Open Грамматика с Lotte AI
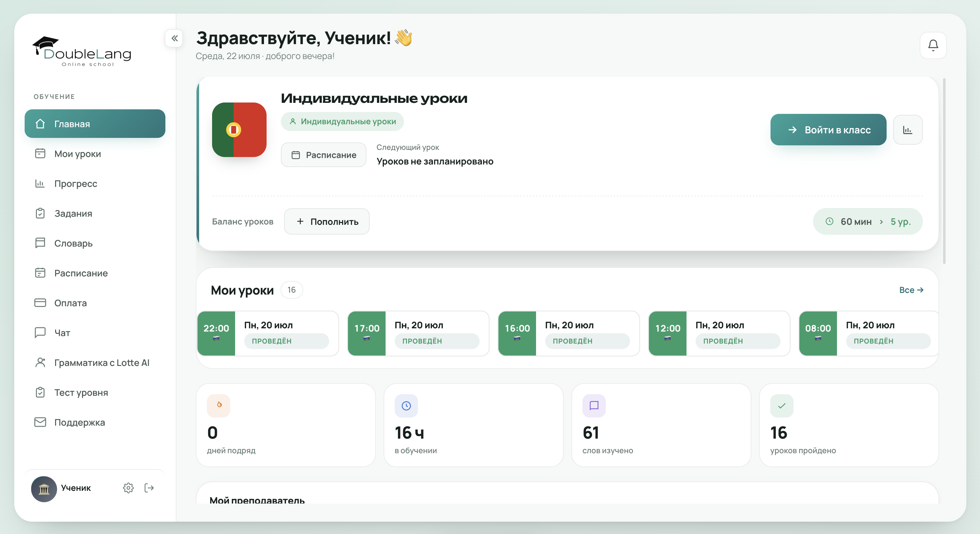 click(x=95, y=362)
